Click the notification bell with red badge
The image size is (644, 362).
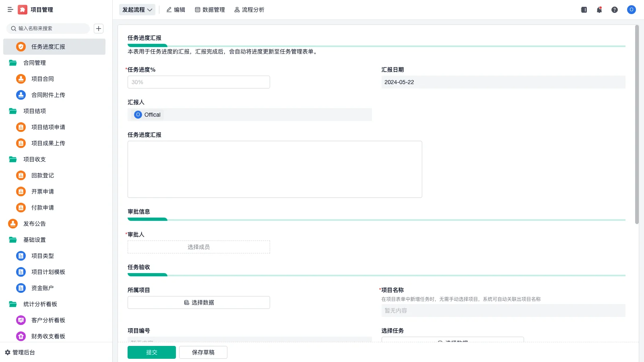pyautogui.click(x=599, y=10)
